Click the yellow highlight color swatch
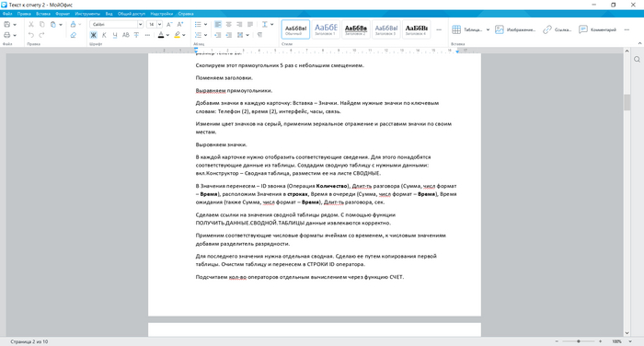644x346 pixels. coord(177,35)
